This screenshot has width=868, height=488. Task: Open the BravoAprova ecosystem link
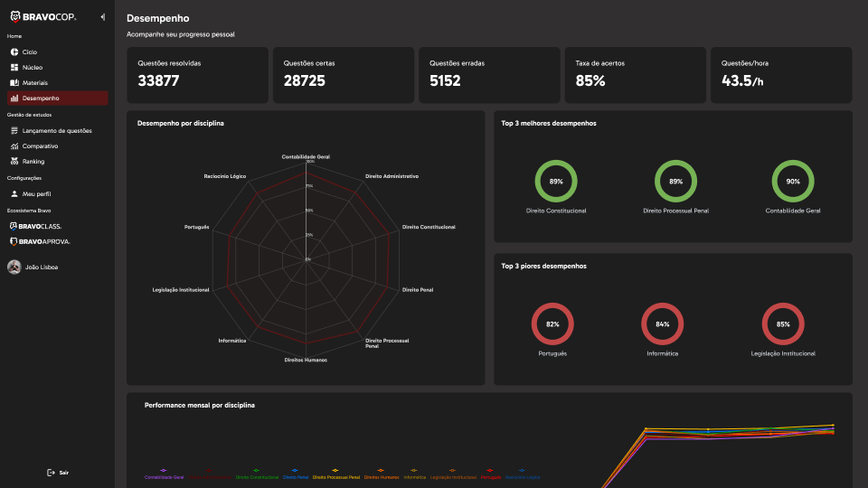40,242
